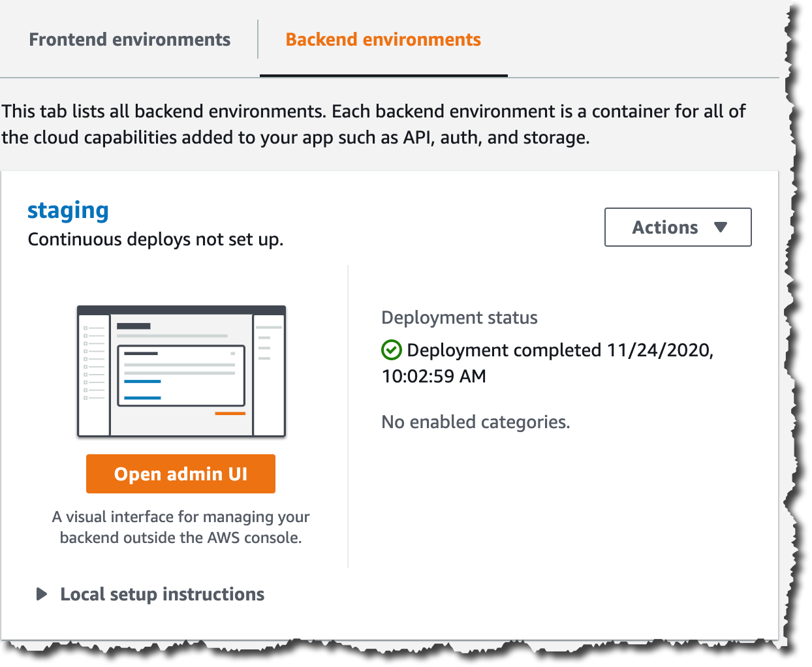This screenshot has height=667, width=812.
Task: Click the admin UI description below the button
Action: tap(181, 527)
